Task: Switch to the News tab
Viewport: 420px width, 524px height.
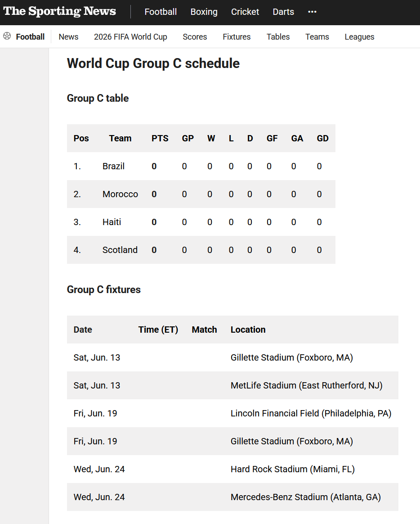Action: (x=68, y=37)
